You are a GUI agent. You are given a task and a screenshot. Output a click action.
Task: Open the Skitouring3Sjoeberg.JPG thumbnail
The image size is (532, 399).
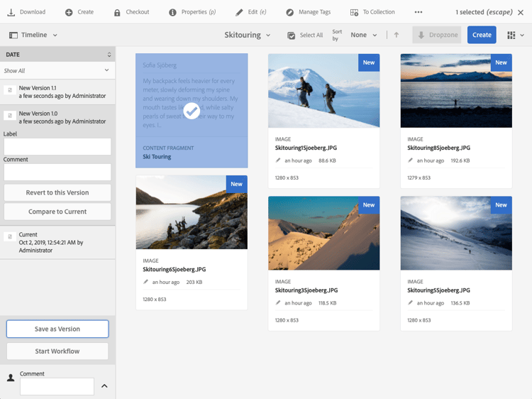tap(323, 234)
